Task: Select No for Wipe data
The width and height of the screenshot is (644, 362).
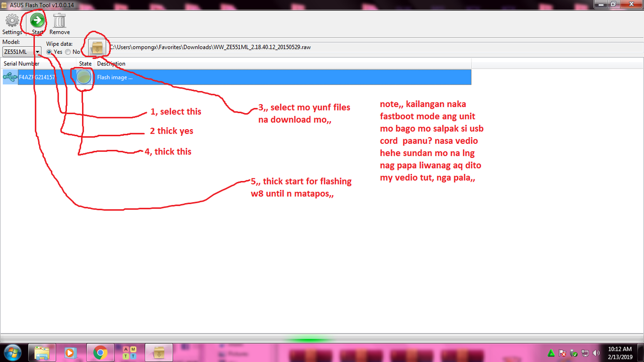Action: 68,52
